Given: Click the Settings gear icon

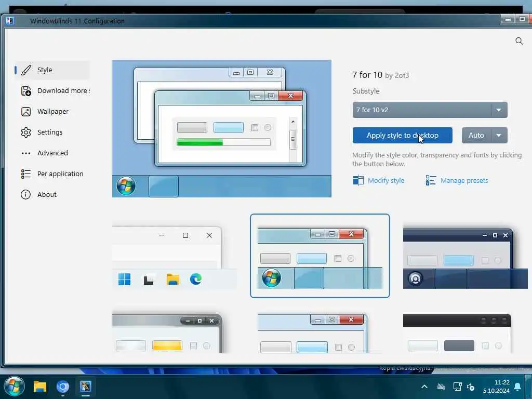Looking at the screenshot, I should pos(26,132).
